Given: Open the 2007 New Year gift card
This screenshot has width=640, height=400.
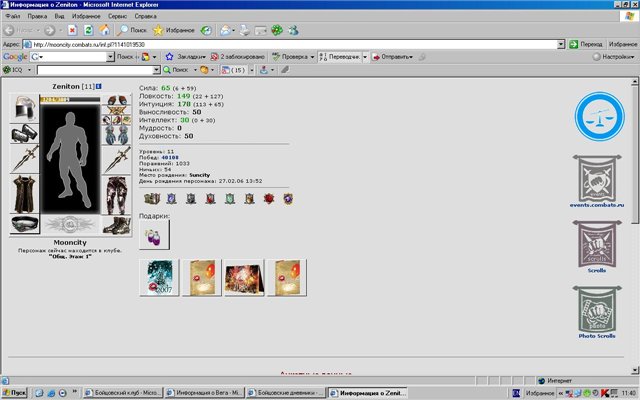Looking at the screenshot, I should tap(159, 277).
